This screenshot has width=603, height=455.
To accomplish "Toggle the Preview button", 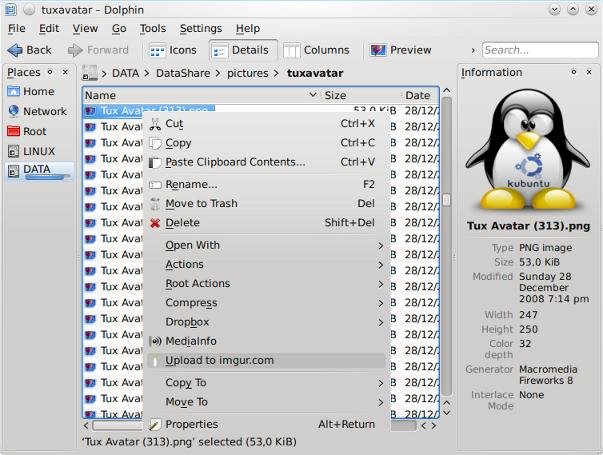I will point(401,50).
